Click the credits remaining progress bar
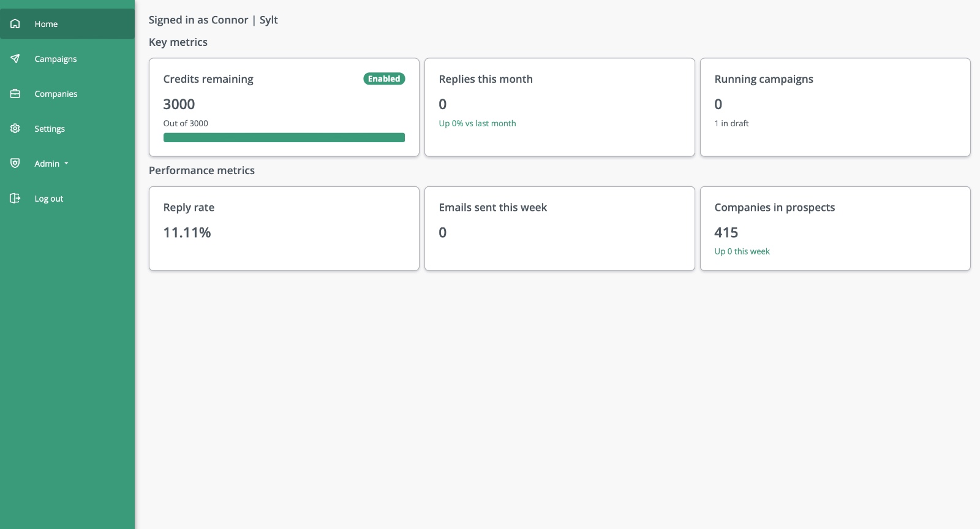Viewport: 980px width, 529px height. pyautogui.click(x=284, y=137)
